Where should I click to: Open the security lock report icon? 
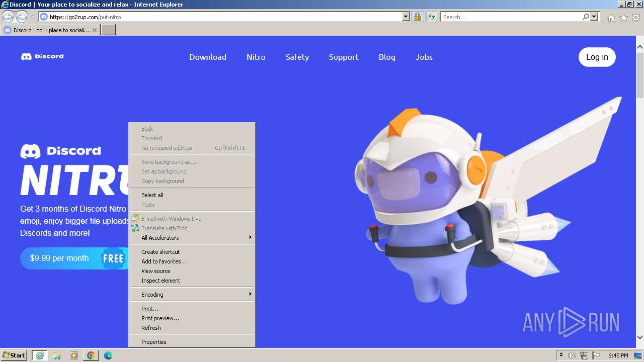point(417,17)
